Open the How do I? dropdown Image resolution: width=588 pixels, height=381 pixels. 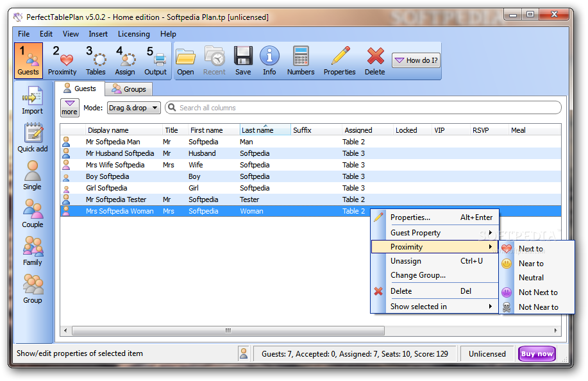(x=416, y=60)
